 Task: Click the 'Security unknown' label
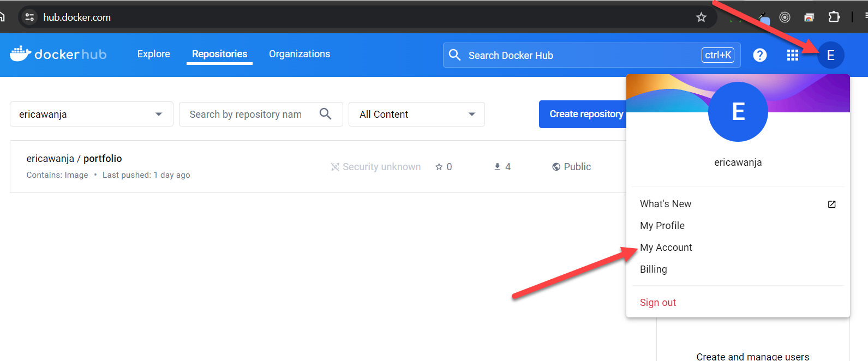[382, 167]
